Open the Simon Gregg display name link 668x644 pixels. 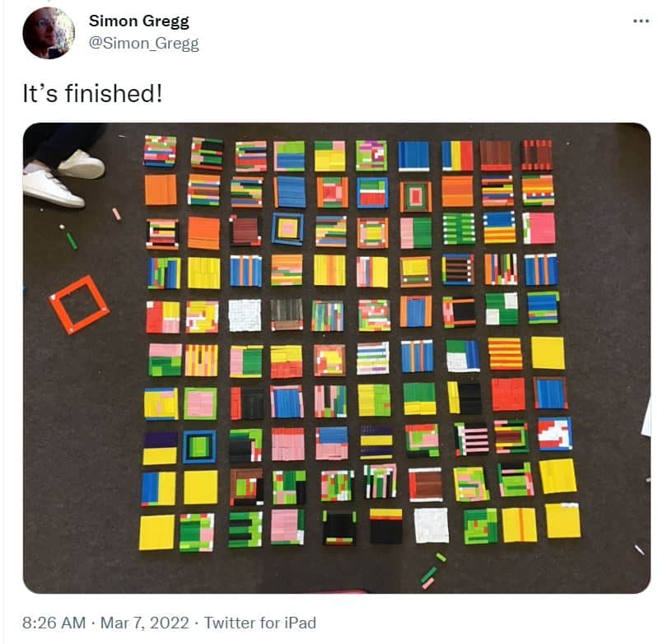click(x=139, y=21)
